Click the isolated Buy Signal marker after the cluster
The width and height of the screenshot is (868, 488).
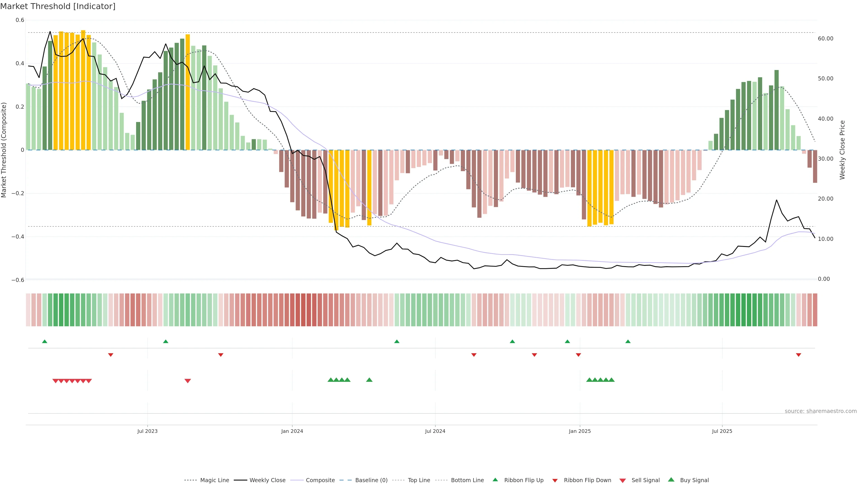[x=369, y=380]
